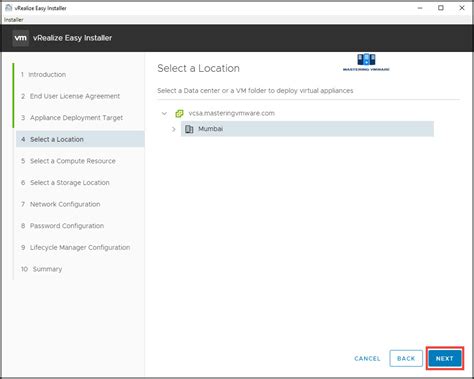The image size is (474, 379).
Task: Open the Installer menu
Action: point(14,20)
